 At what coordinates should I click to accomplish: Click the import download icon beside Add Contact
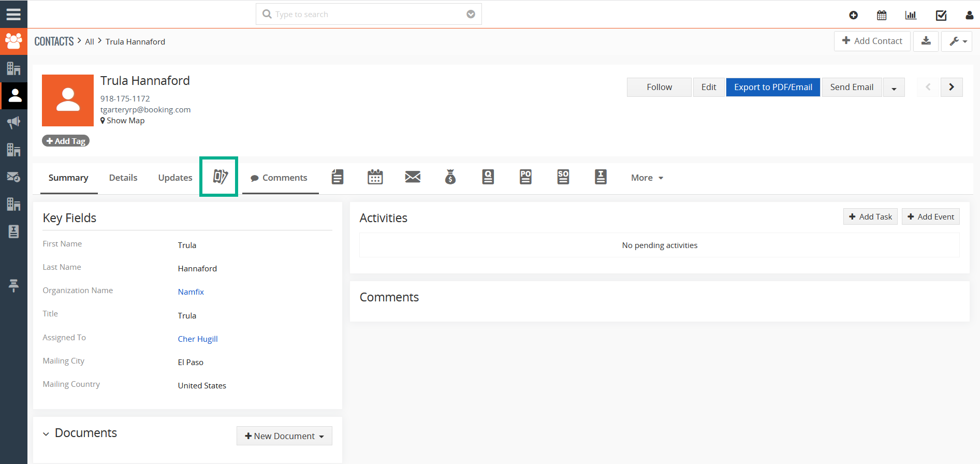point(926,41)
